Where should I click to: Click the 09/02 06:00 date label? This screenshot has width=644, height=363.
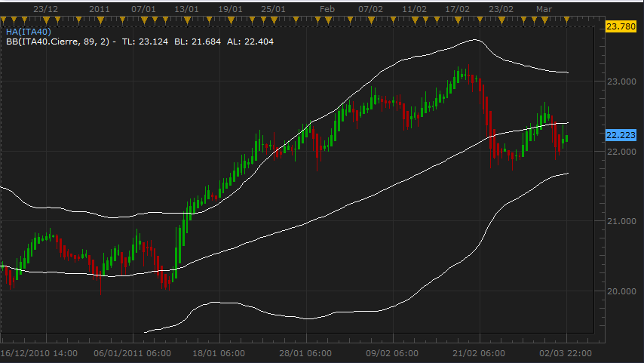click(x=392, y=353)
